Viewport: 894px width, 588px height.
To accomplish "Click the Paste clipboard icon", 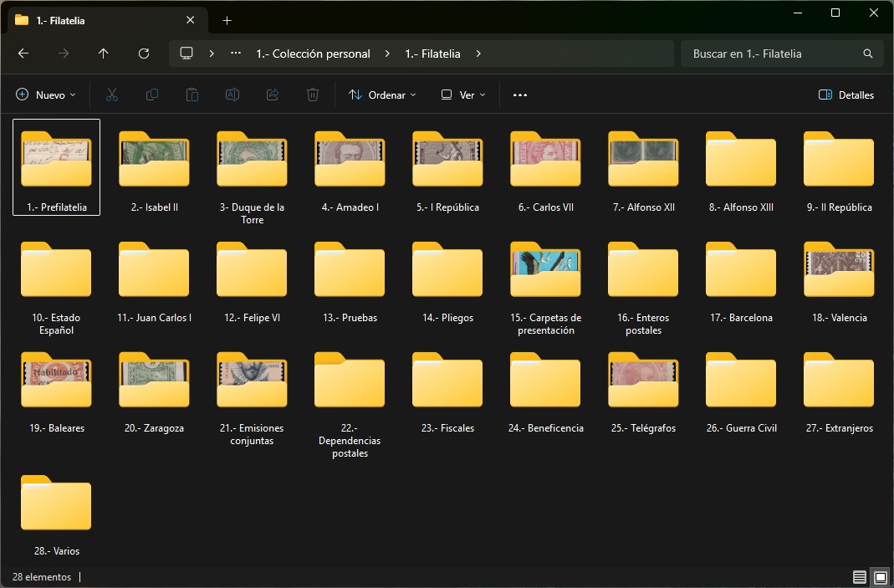I will pyautogui.click(x=192, y=95).
